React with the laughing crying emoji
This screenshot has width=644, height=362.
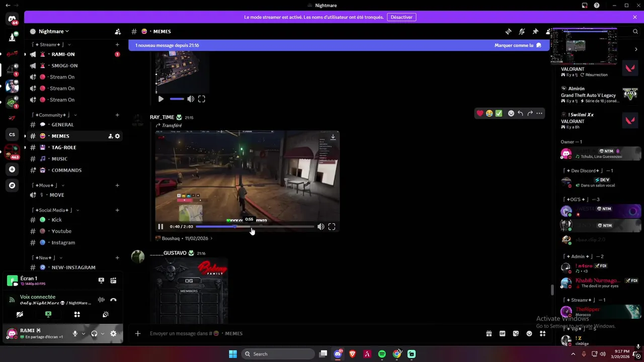coord(489,114)
